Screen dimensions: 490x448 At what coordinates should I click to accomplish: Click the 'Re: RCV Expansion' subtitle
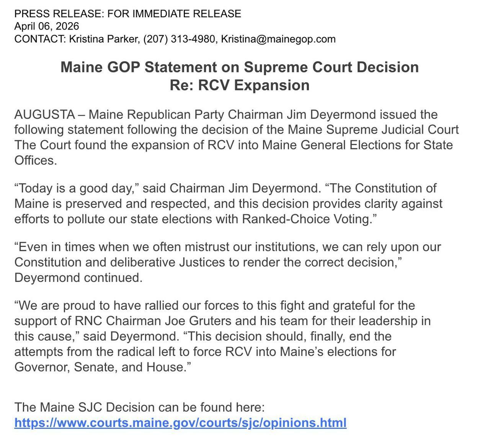coord(240,85)
